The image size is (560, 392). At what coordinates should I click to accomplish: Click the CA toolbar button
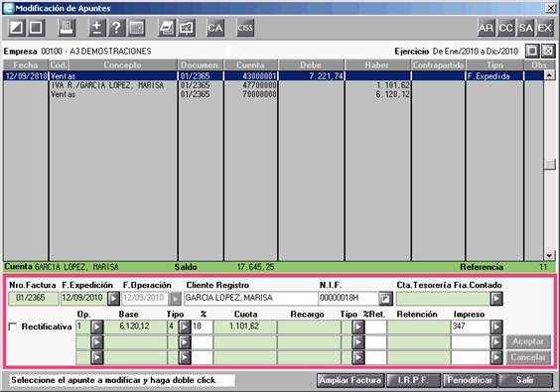coord(215,28)
